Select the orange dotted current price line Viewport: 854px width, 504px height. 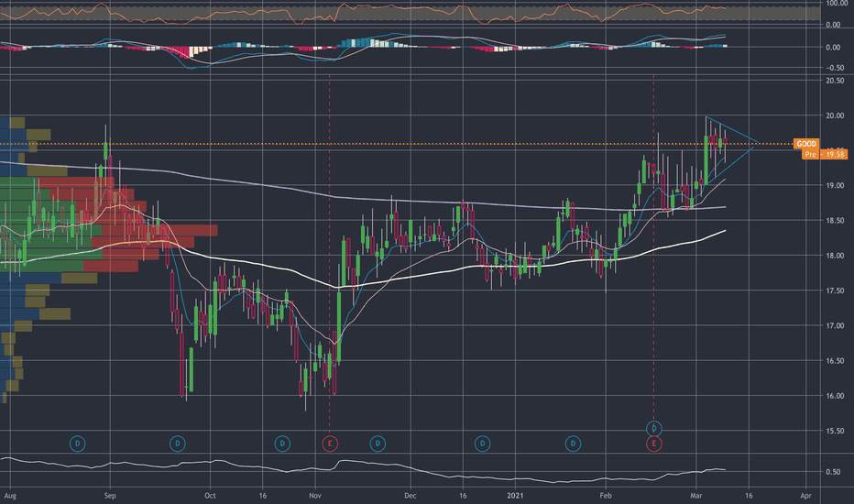coord(397,144)
